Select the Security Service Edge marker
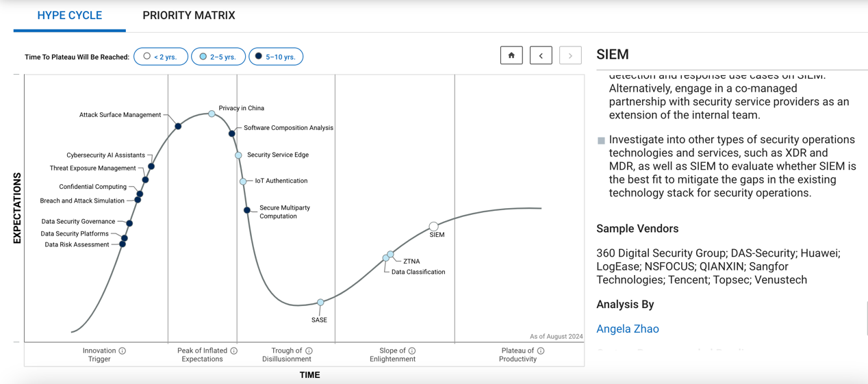 (x=238, y=155)
